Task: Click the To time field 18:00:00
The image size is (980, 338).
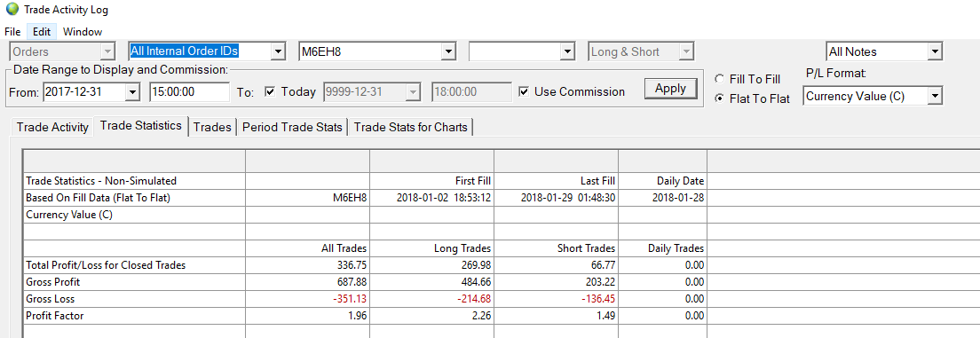Action: [471, 92]
